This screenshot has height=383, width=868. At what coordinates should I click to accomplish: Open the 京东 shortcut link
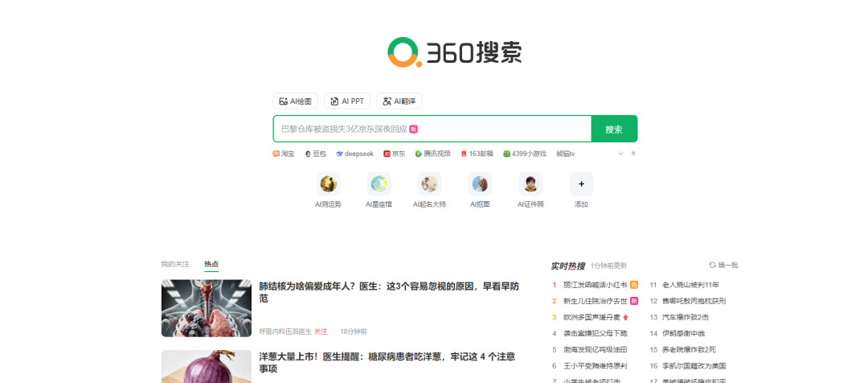pyautogui.click(x=395, y=154)
